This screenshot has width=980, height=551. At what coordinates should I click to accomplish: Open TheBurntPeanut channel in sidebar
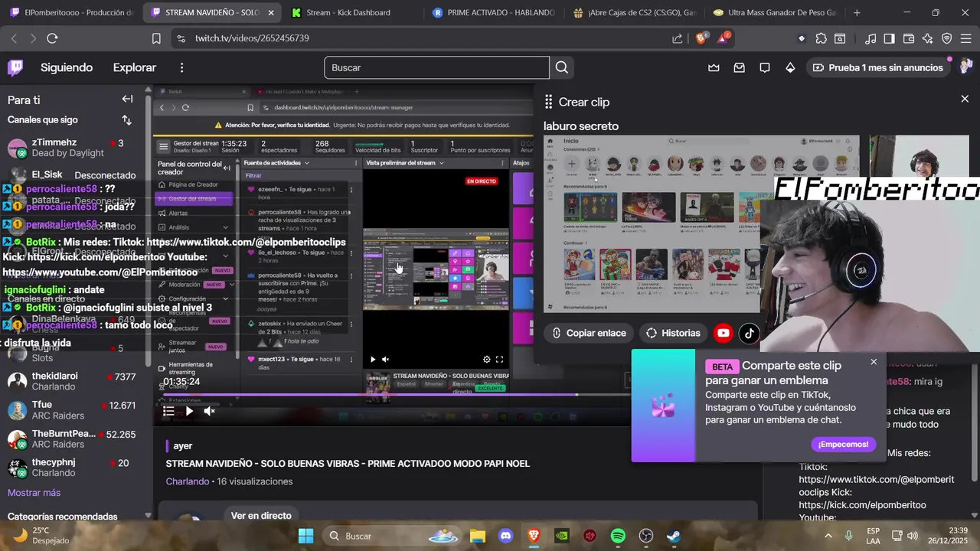(x=74, y=439)
